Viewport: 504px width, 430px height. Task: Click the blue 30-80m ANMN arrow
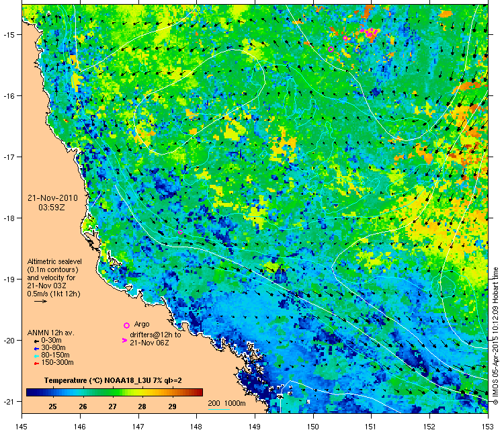tap(37, 349)
